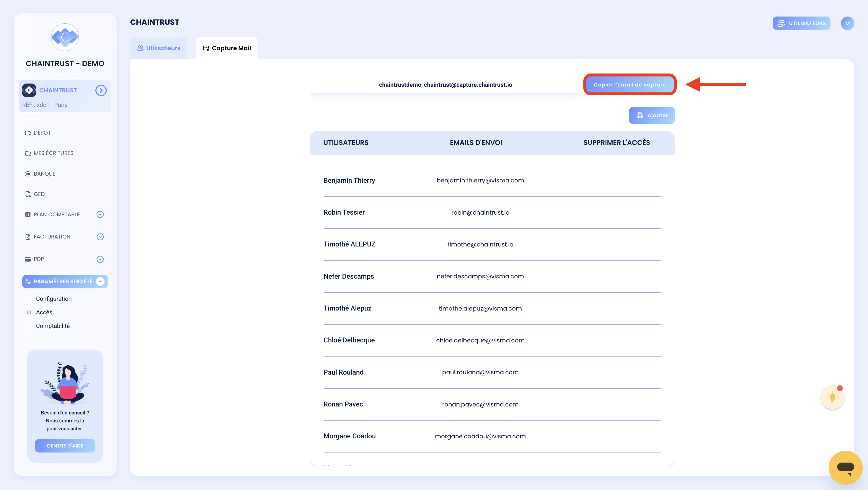Screen dimensions: 868x490
Task: Click the Chaintrust company badge icon
Action: tap(29, 90)
